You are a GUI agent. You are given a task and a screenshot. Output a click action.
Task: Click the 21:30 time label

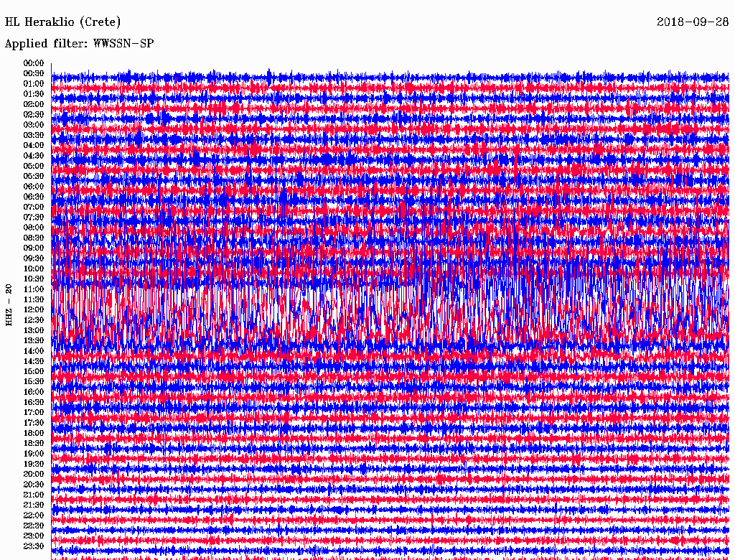(34, 505)
